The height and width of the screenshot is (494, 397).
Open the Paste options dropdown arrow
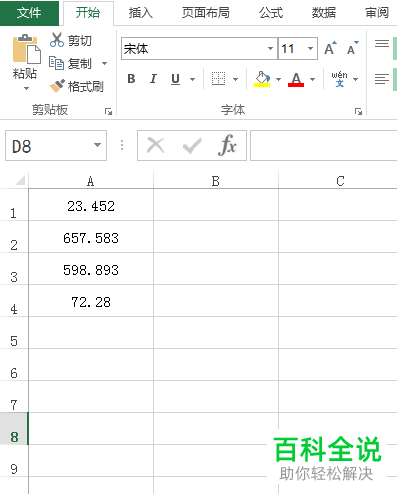pyautogui.click(x=26, y=88)
